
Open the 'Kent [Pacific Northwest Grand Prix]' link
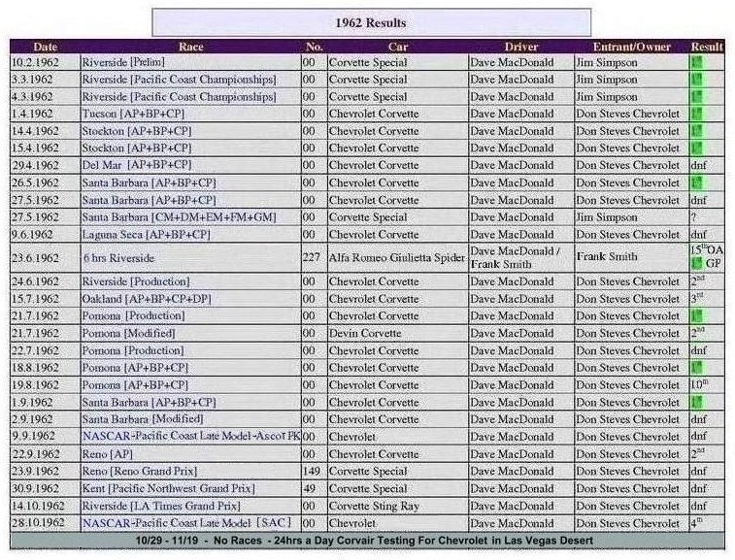point(168,489)
